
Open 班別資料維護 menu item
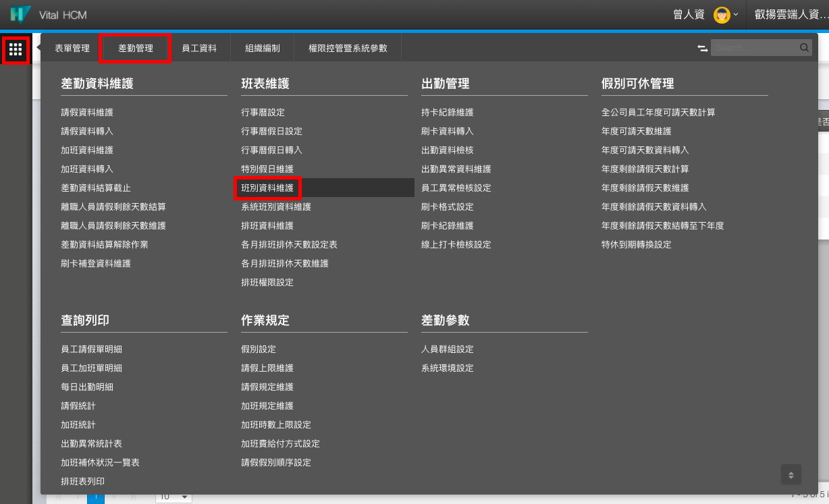(267, 188)
